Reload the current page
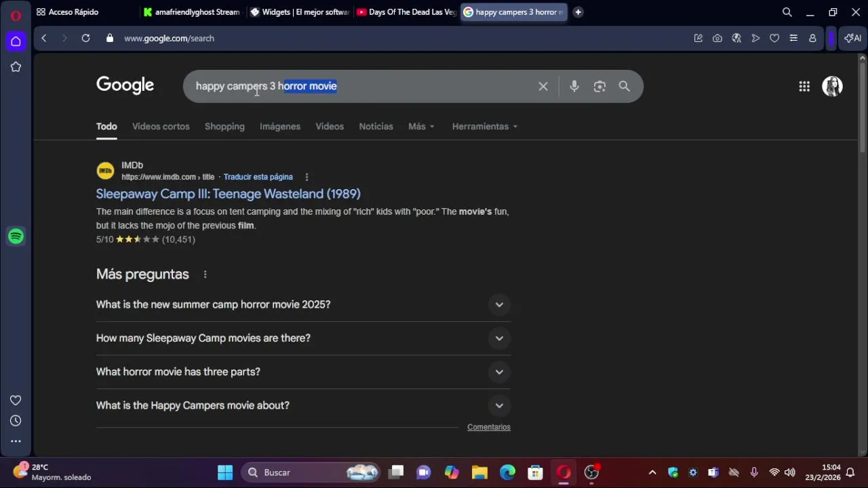The height and width of the screenshot is (488, 868). (85, 39)
